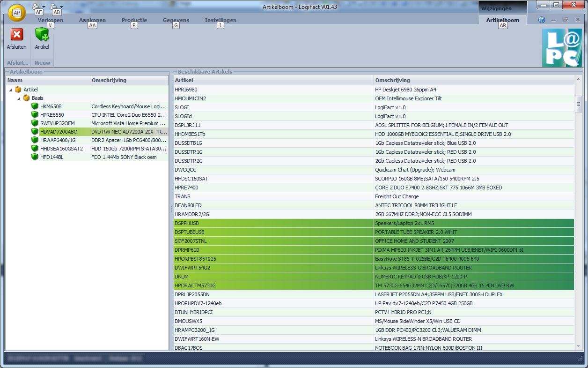Add a new Artikel with green cube icon

[x=42, y=34]
